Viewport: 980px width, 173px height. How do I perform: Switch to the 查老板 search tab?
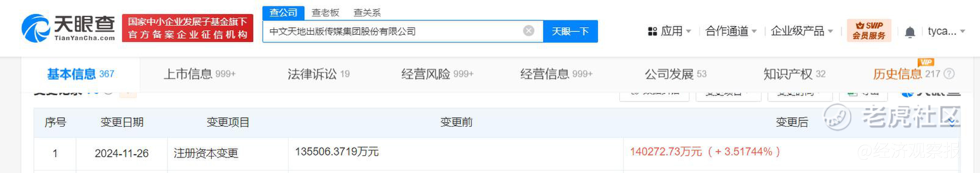(325, 13)
